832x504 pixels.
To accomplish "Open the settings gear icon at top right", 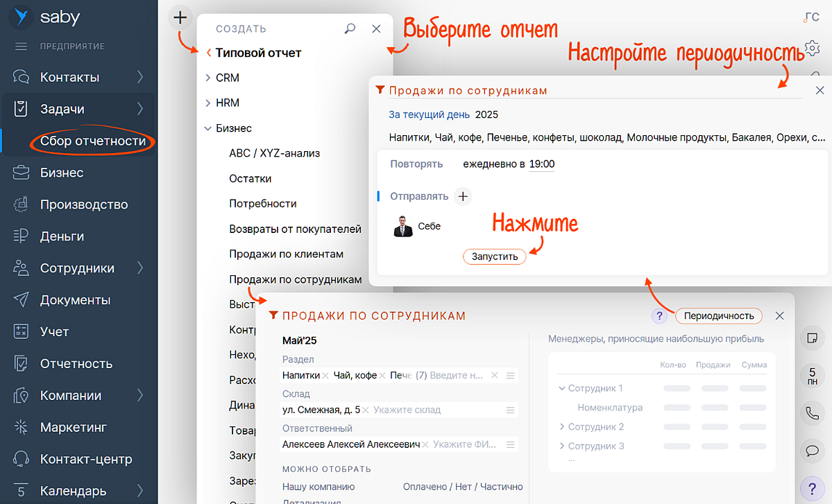I will pos(812,48).
